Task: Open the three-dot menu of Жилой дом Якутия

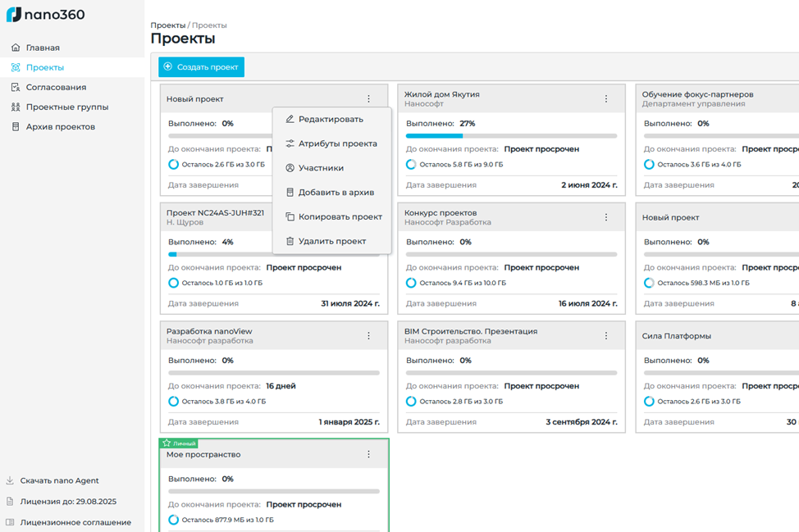Action: [x=606, y=99]
